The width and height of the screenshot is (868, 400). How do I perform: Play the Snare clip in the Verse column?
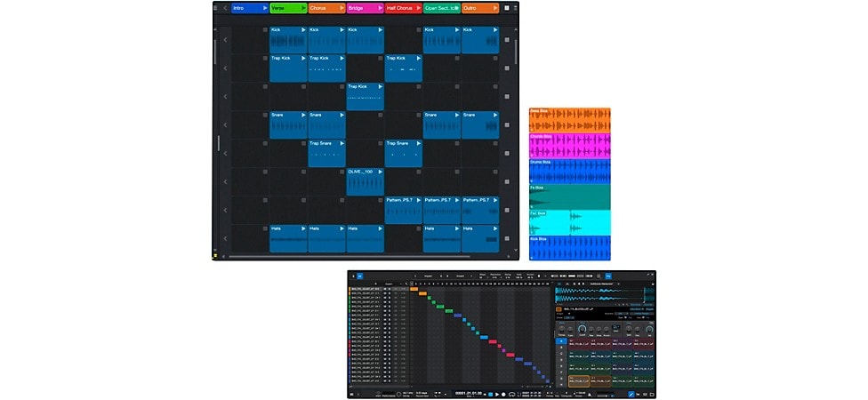(x=303, y=115)
